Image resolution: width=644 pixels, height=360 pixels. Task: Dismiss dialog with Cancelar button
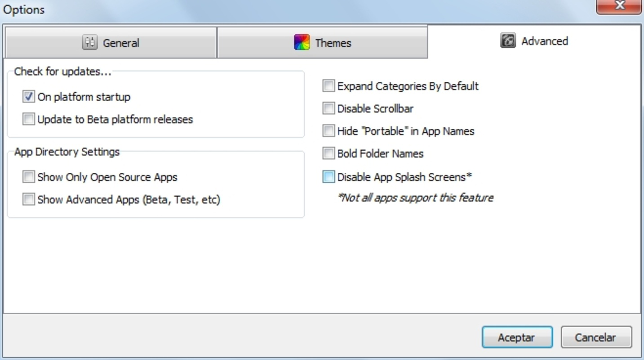pyautogui.click(x=596, y=337)
